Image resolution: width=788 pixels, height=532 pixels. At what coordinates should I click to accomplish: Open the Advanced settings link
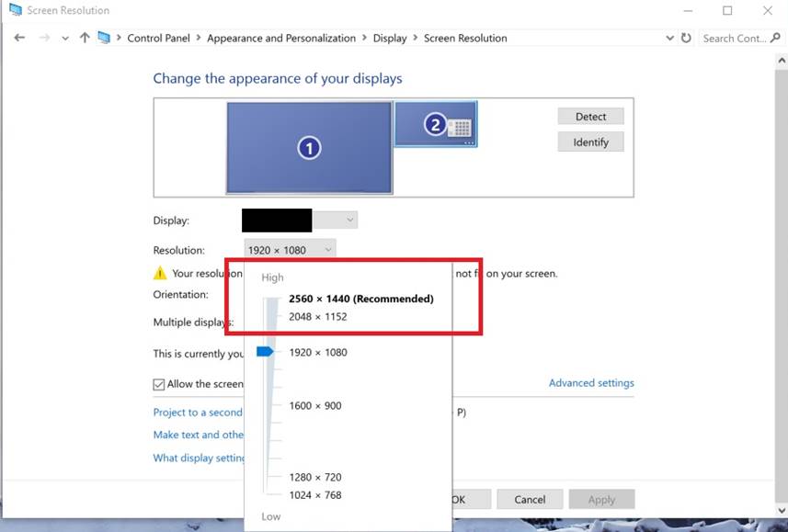click(591, 383)
